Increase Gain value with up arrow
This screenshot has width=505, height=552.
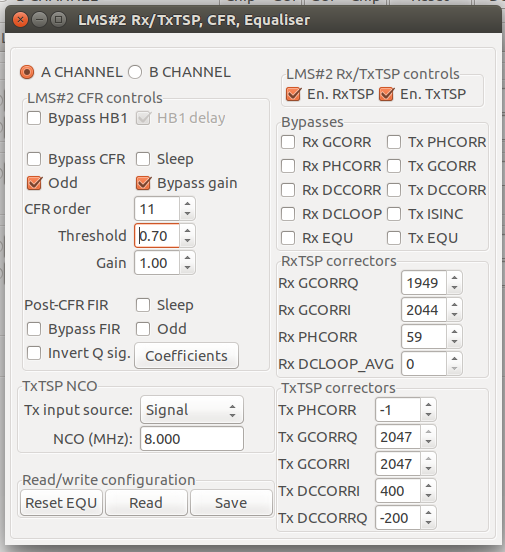pos(187,257)
